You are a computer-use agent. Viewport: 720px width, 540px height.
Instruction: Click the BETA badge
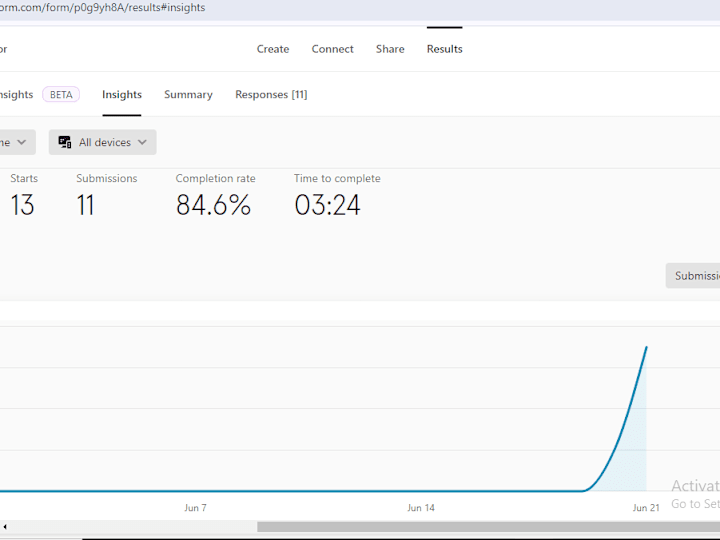[61, 95]
